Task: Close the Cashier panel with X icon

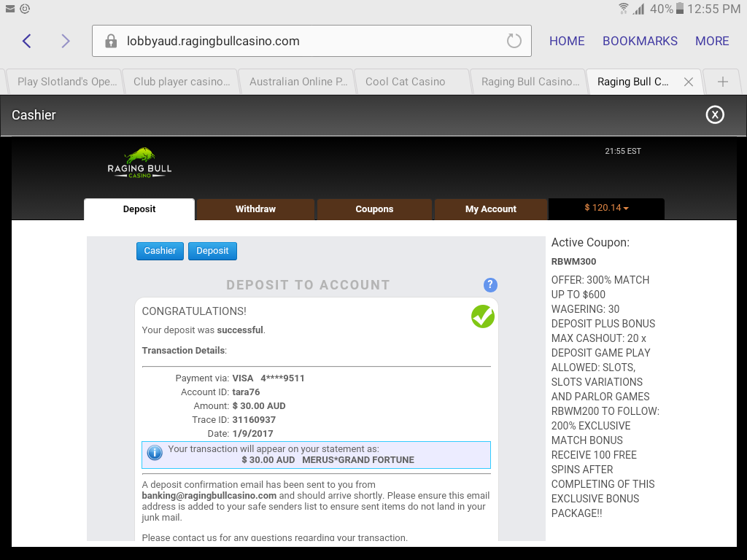Action: 715,114
